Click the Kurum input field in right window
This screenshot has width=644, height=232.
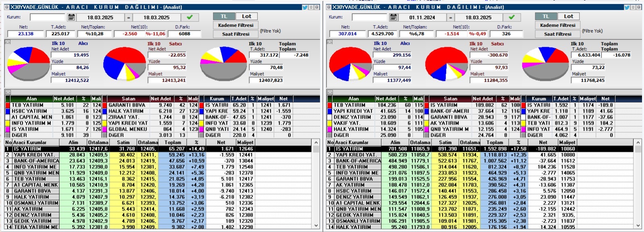pos(369,17)
